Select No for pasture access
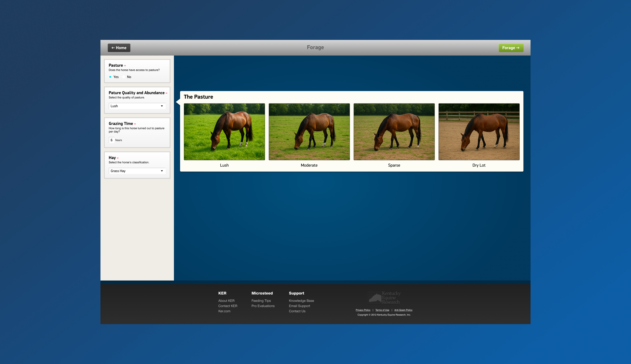631x364 pixels. click(124, 77)
